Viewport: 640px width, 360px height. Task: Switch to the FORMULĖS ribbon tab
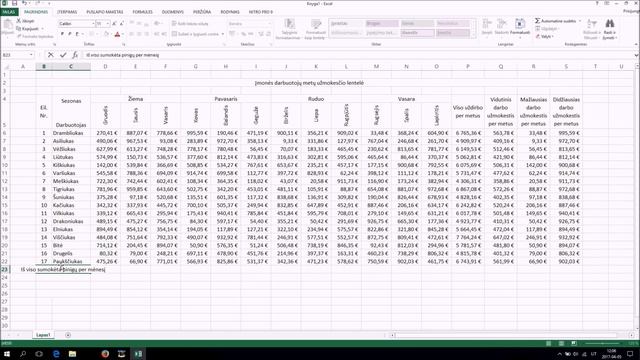[142, 12]
